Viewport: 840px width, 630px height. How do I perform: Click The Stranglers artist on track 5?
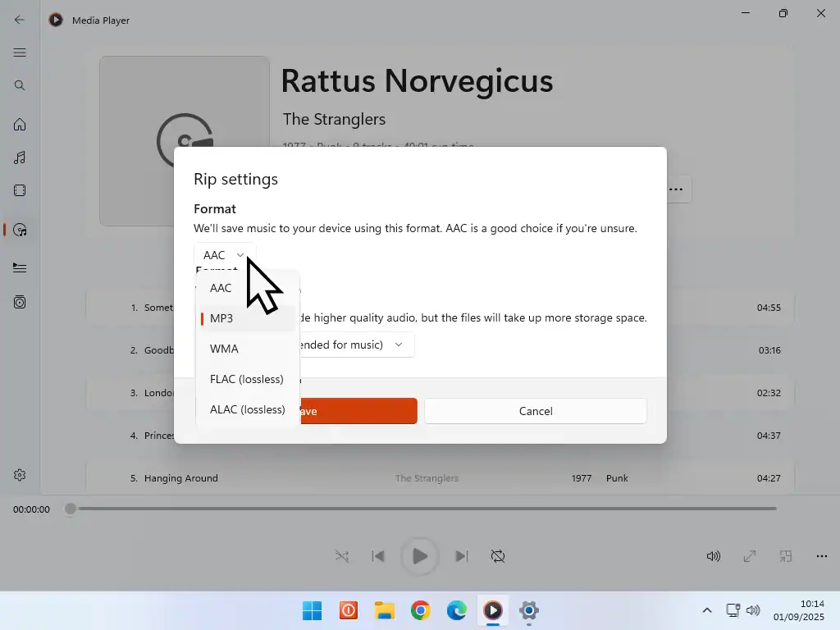click(427, 478)
